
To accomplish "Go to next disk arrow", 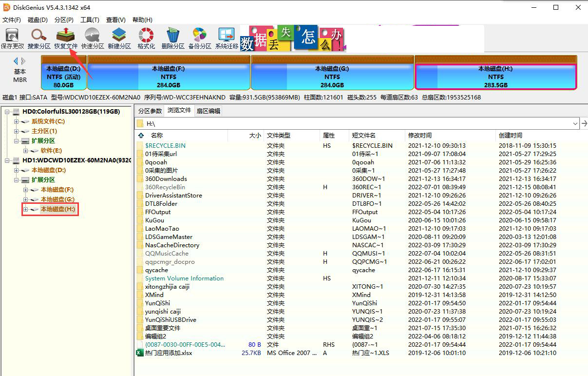I will [x=23, y=61].
